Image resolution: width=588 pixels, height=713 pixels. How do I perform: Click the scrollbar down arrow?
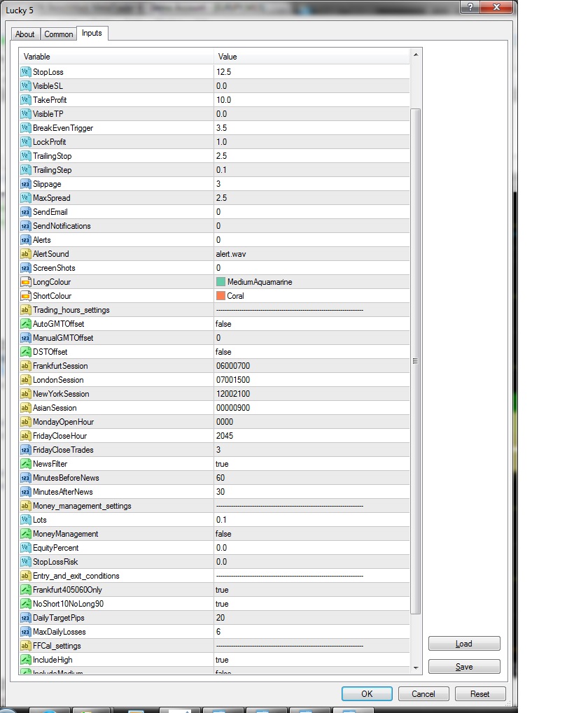point(415,668)
